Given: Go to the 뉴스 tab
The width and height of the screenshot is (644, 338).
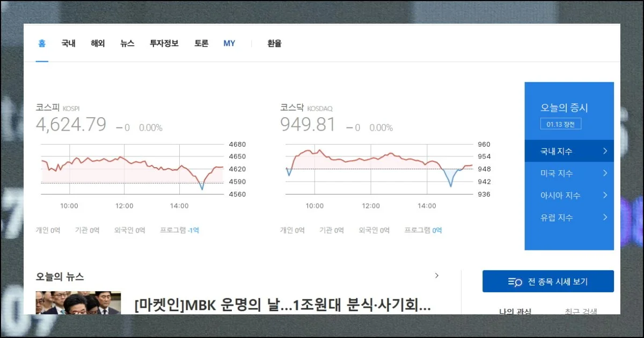Looking at the screenshot, I should coord(127,44).
